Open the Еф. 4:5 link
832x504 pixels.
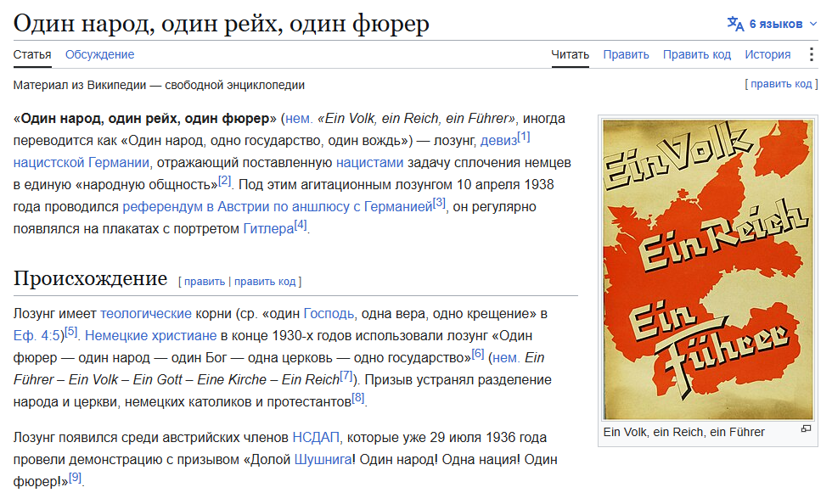[x=37, y=336]
